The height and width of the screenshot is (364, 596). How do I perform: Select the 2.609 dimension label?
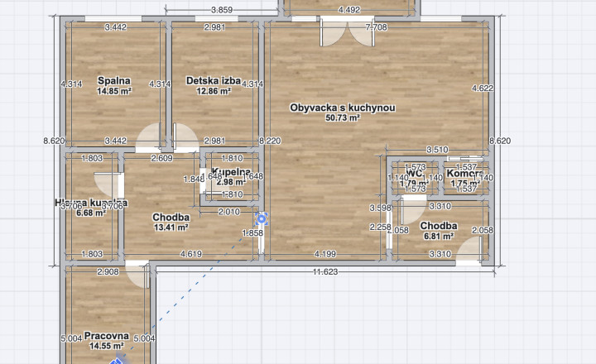coord(162,159)
